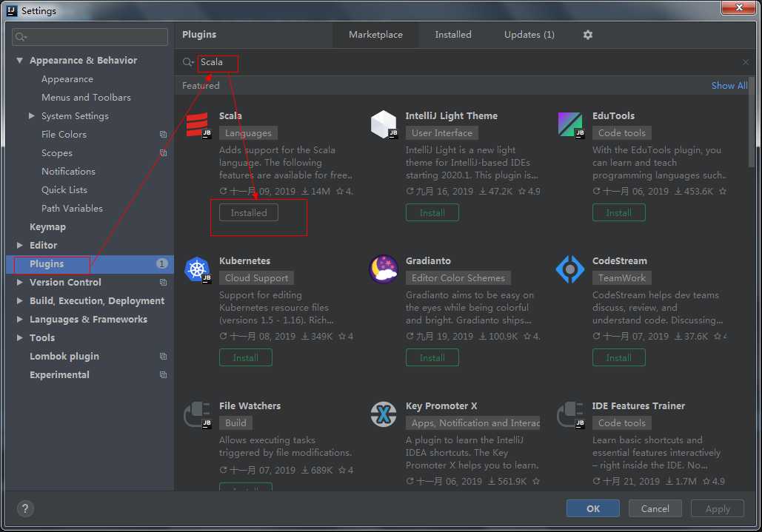Expand Build, Execution, Deployment node

click(19, 300)
